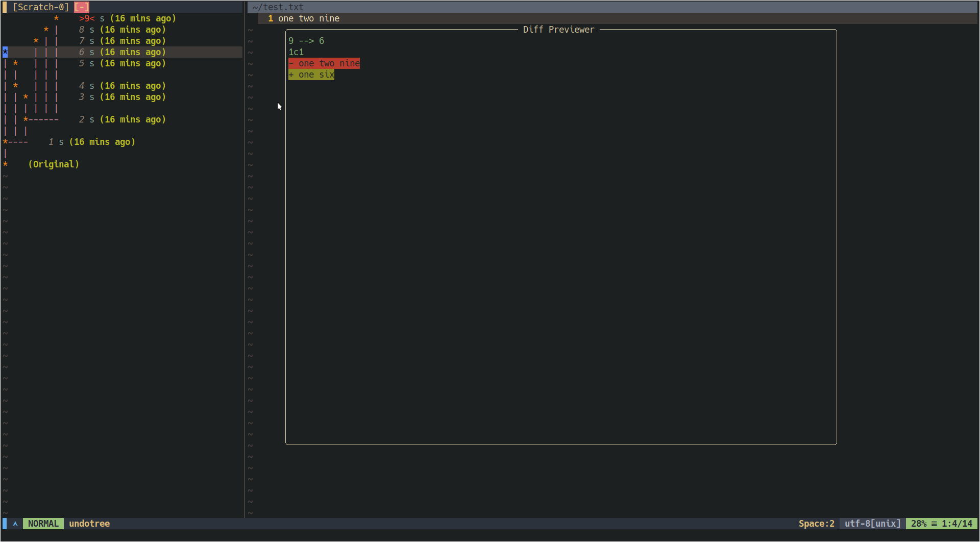Click the lines icon after 28%
The image size is (980, 542).
click(934, 524)
